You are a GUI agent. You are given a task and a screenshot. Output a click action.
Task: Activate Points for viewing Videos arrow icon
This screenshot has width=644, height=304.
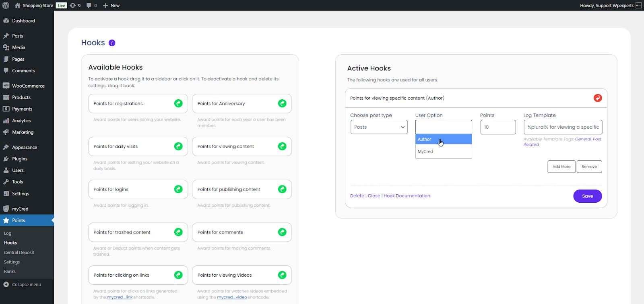click(282, 275)
